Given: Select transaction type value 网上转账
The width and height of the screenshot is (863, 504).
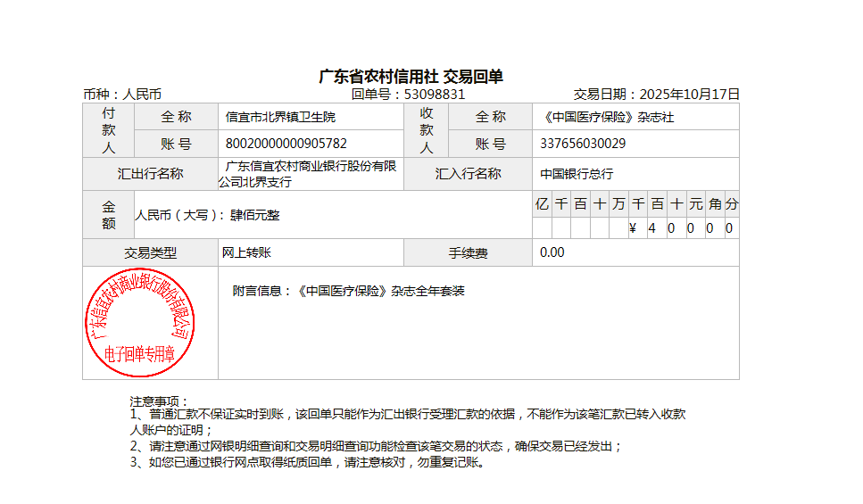Looking at the screenshot, I should point(246,252).
